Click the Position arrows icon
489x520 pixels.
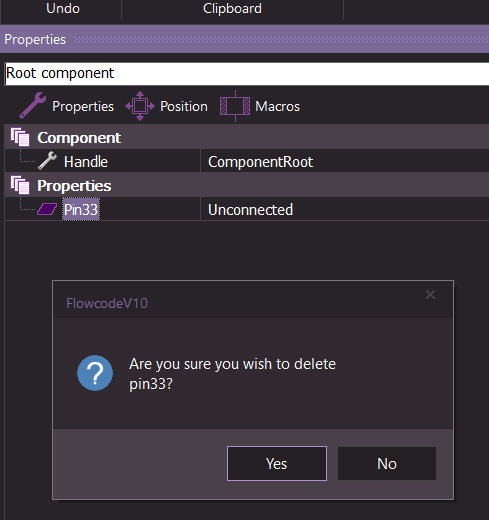click(x=140, y=106)
